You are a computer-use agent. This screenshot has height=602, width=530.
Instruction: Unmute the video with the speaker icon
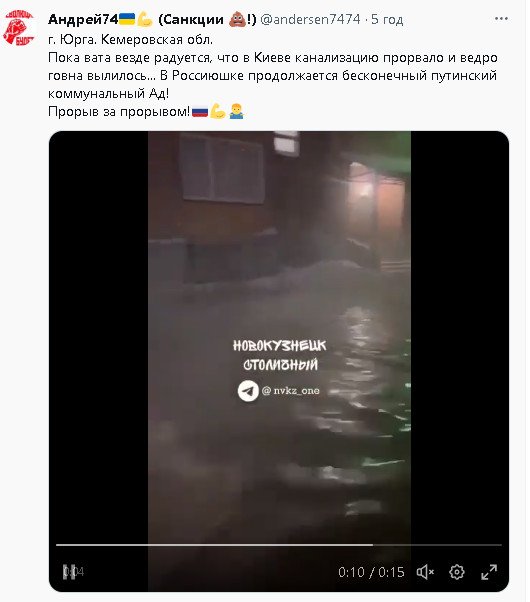pos(425,572)
